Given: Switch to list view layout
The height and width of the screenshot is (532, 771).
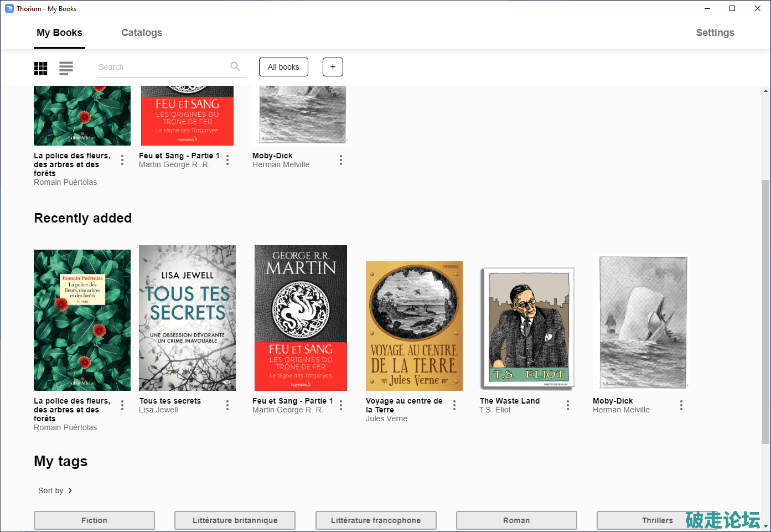Looking at the screenshot, I should (x=66, y=68).
